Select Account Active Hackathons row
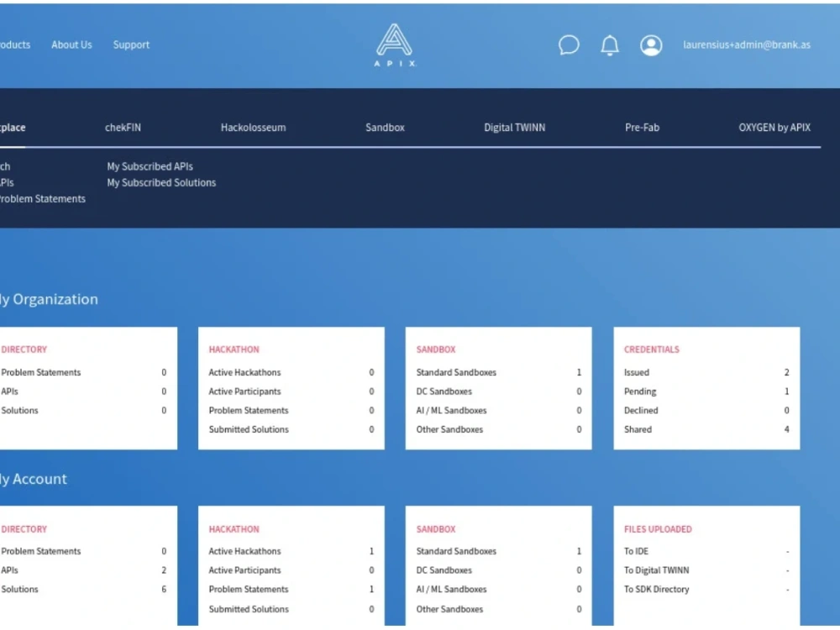Viewport: 840px width, 630px height. pyautogui.click(x=291, y=551)
